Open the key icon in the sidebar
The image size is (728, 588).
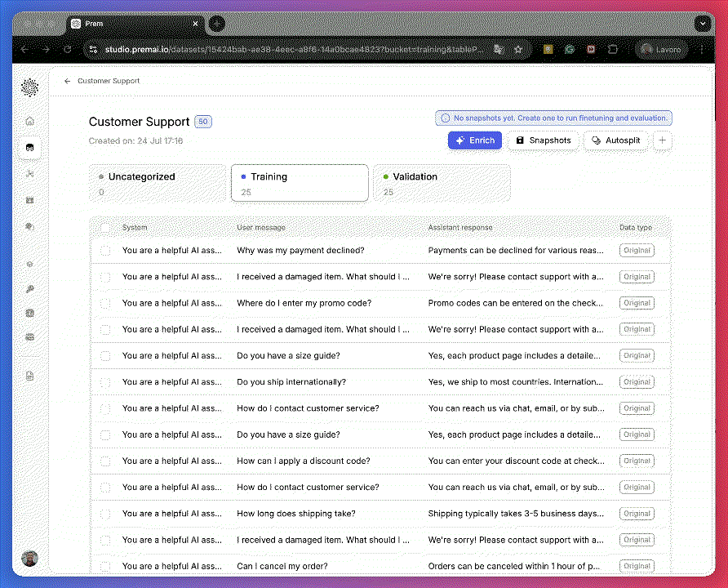[x=29, y=289]
